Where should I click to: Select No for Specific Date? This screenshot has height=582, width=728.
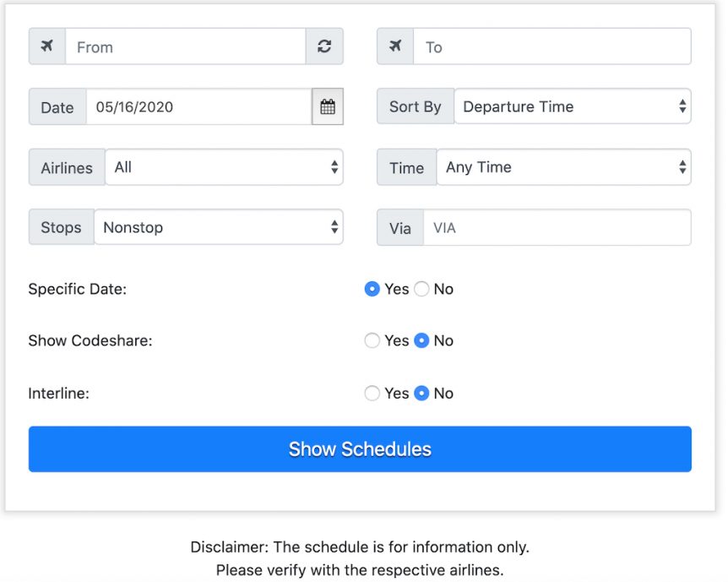tap(421, 289)
